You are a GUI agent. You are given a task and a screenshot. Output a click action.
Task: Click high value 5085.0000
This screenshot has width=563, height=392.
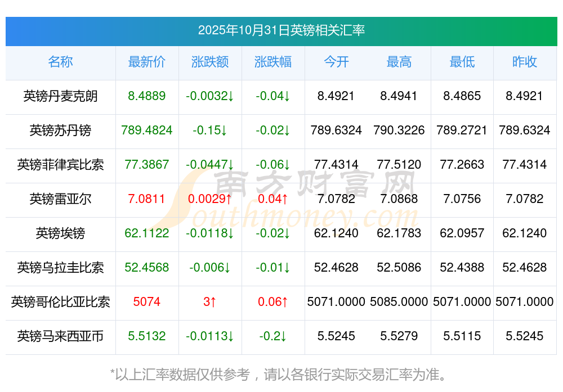(399, 301)
